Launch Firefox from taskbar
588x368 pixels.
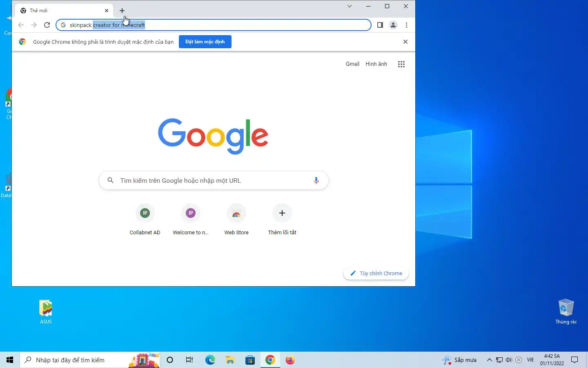point(290,360)
